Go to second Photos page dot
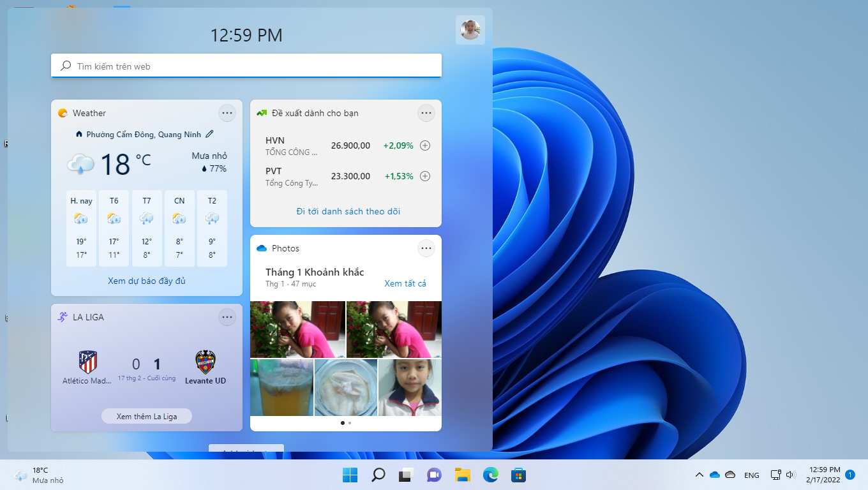The height and width of the screenshot is (490, 868). coord(350,422)
